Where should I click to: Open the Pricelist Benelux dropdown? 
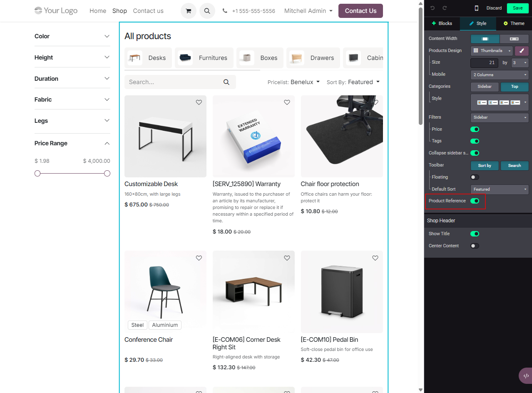click(293, 82)
